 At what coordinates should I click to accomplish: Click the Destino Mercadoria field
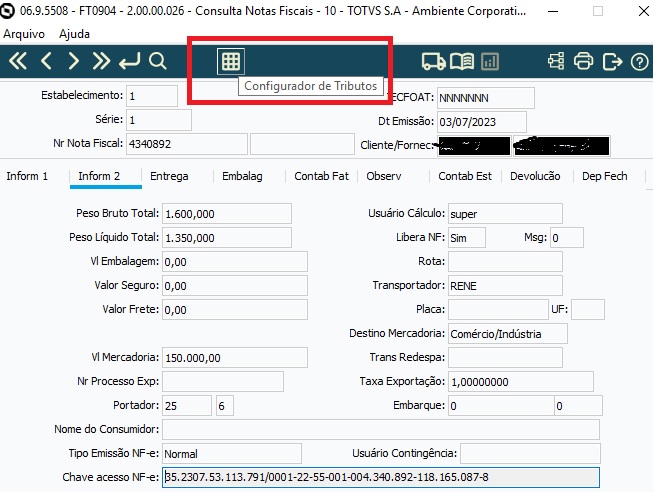click(x=508, y=334)
